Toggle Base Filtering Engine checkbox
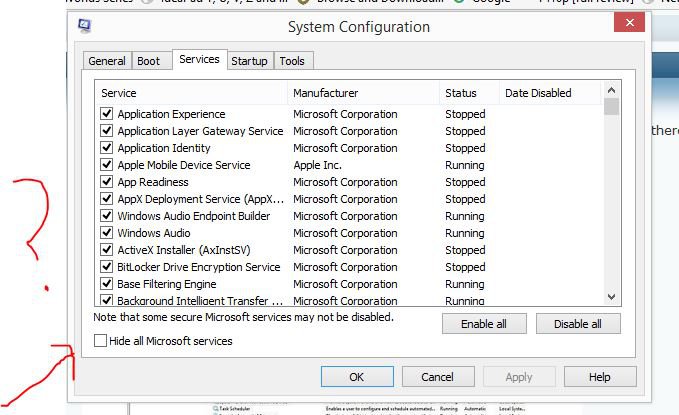 point(107,283)
